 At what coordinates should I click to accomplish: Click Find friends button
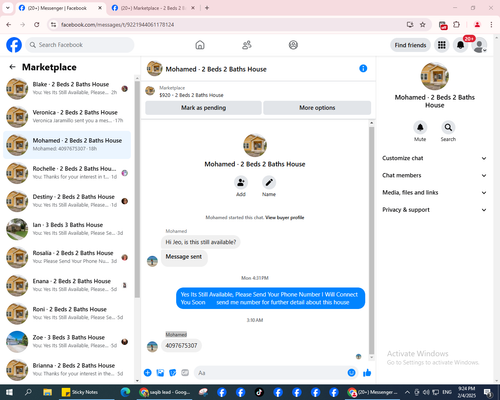click(x=410, y=45)
